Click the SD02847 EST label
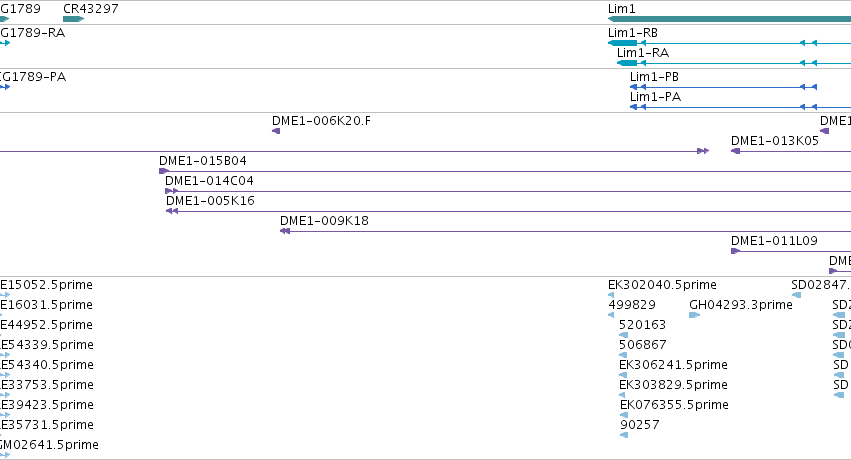The height and width of the screenshot is (460, 851). (x=821, y=285)
